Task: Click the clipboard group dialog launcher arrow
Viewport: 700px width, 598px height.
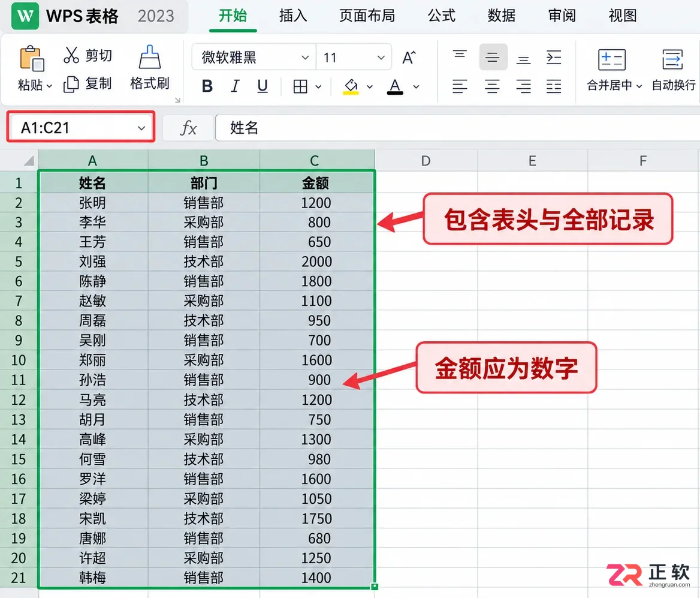Action: click(x=177, y=100)
